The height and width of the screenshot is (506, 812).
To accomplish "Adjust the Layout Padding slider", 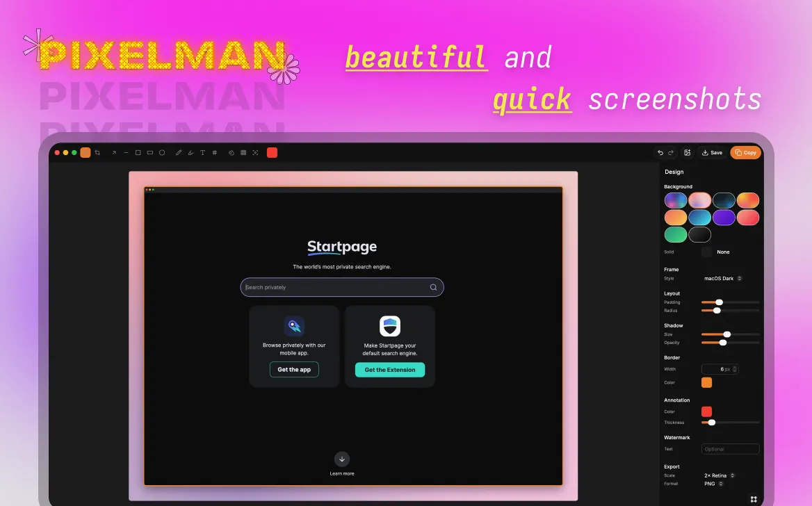I will tap(730, 302).
